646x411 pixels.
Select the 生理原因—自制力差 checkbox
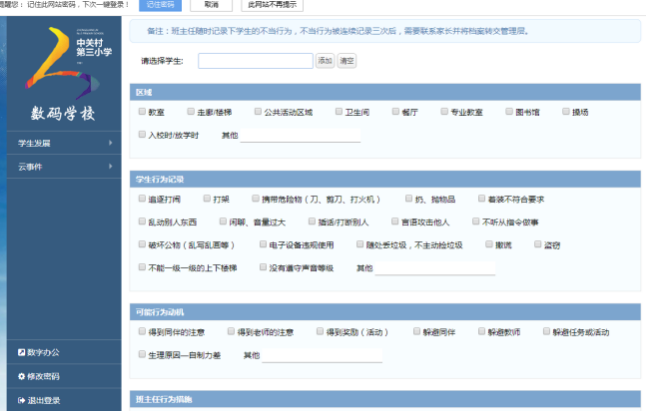coord(142,354)
